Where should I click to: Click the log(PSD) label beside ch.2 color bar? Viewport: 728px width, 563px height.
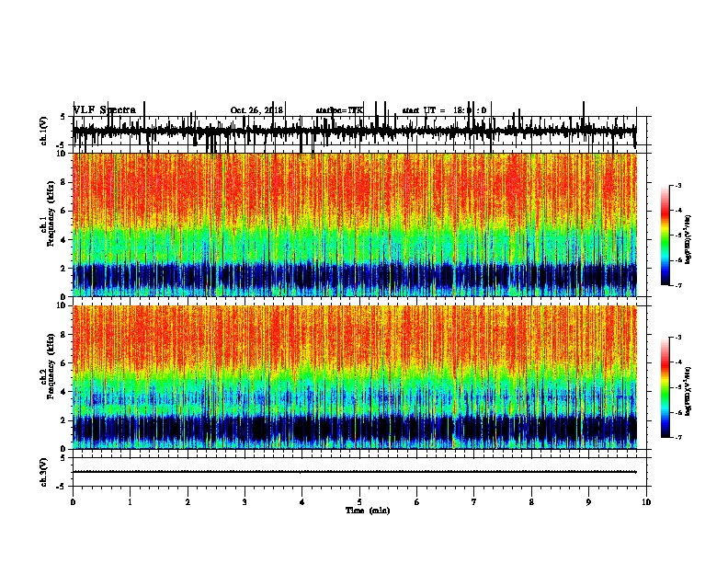click(688, 392)
